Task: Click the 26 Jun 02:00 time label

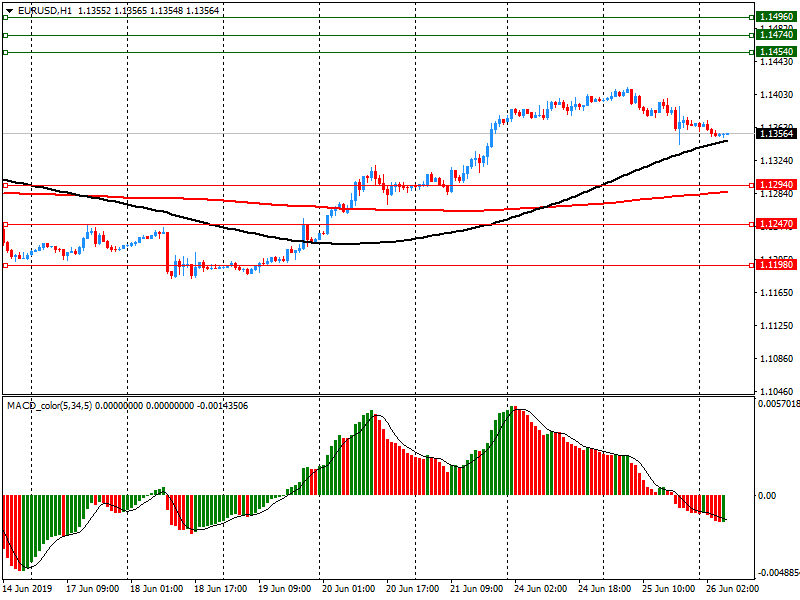Action: [732, 588]
